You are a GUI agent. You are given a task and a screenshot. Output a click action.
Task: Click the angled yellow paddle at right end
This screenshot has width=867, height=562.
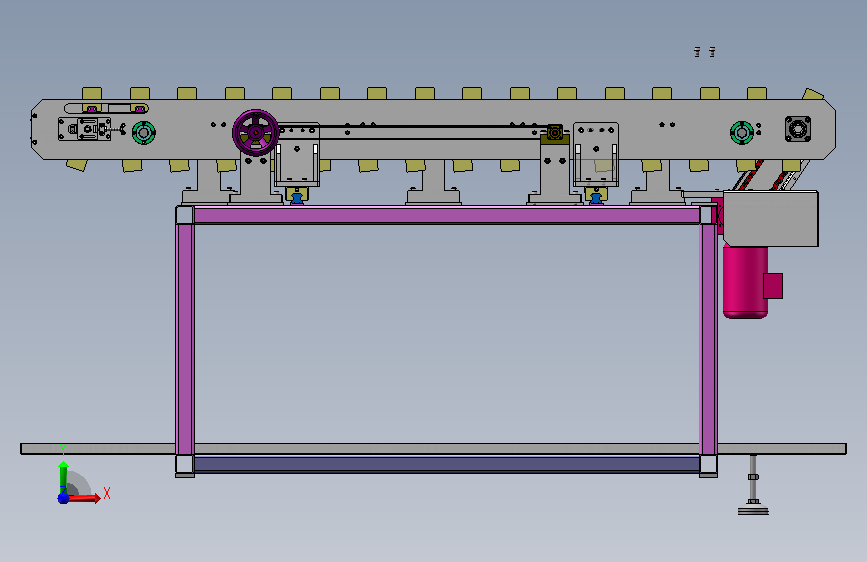click(x=813, y=94)
